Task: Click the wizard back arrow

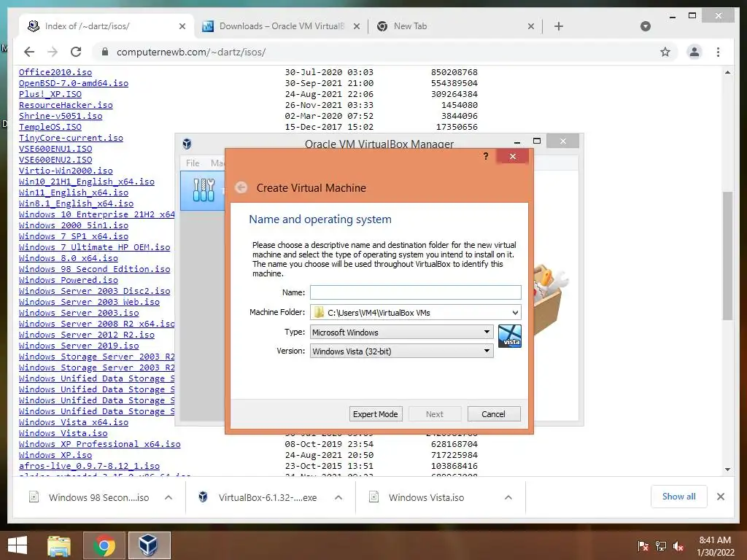Action: coord(241,187)
